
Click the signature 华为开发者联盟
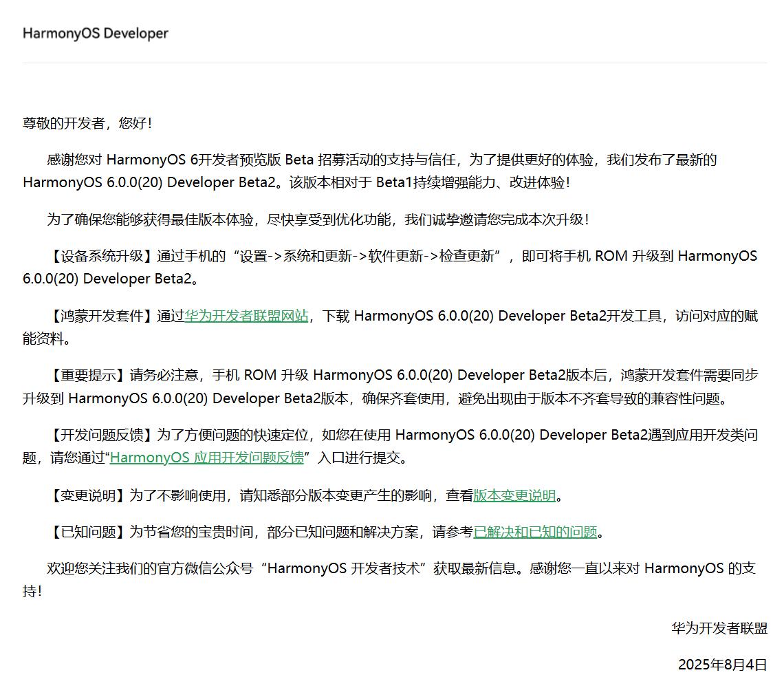point(719,628)
